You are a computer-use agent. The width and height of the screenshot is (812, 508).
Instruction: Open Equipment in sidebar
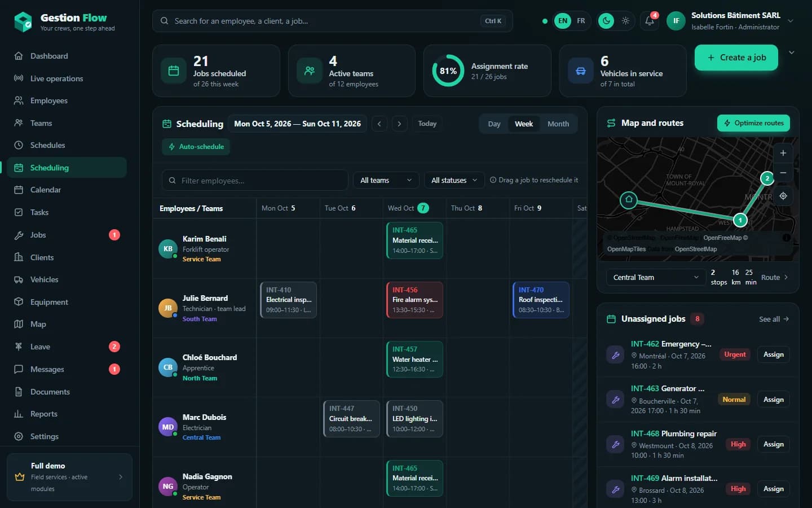[x=67, y=302]
